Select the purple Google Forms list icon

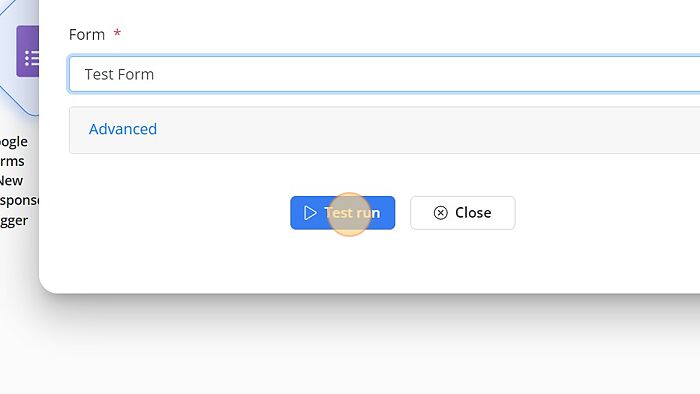tap(28, 51)
